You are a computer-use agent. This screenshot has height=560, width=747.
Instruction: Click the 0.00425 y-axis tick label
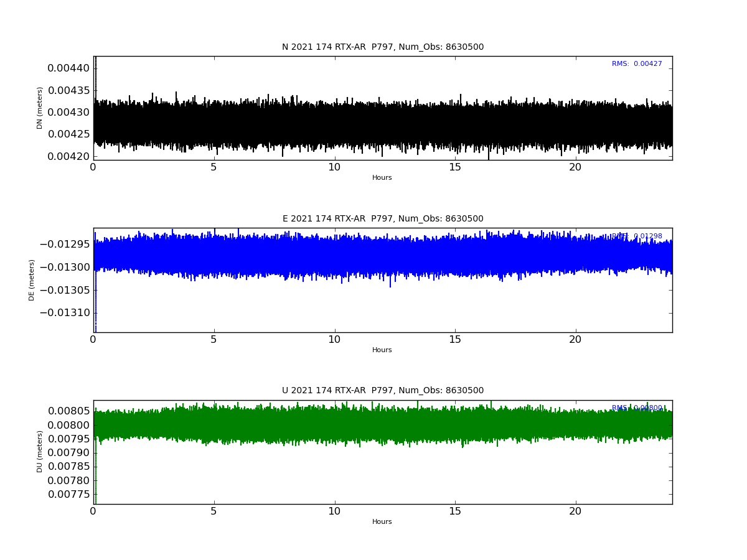(68, 134)
